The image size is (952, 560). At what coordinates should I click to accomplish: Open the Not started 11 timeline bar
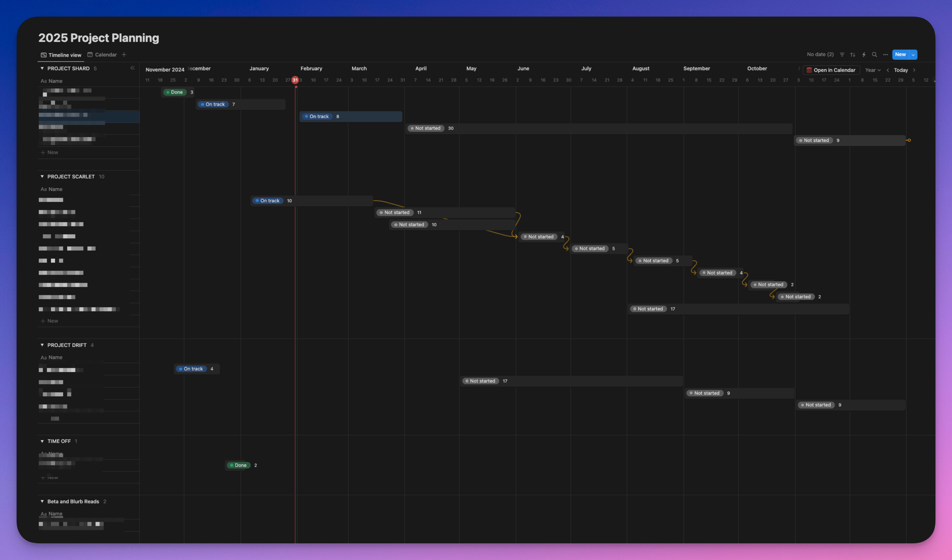point(445,213)
